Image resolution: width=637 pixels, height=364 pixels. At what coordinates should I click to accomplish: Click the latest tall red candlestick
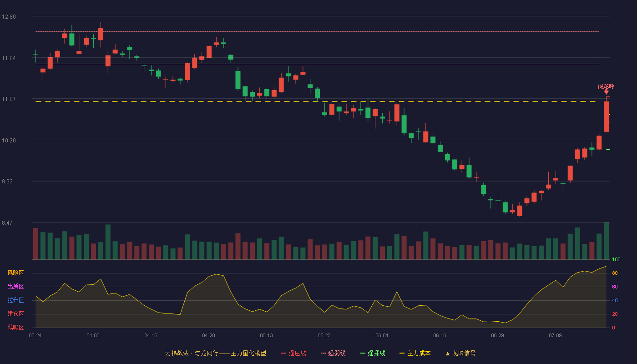[x=606, y=117]
